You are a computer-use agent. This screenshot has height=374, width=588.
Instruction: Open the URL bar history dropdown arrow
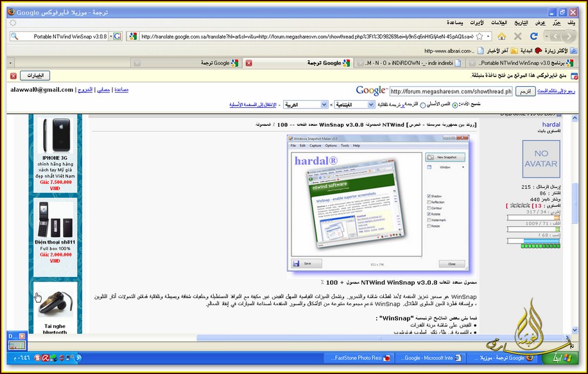[489, 37]
